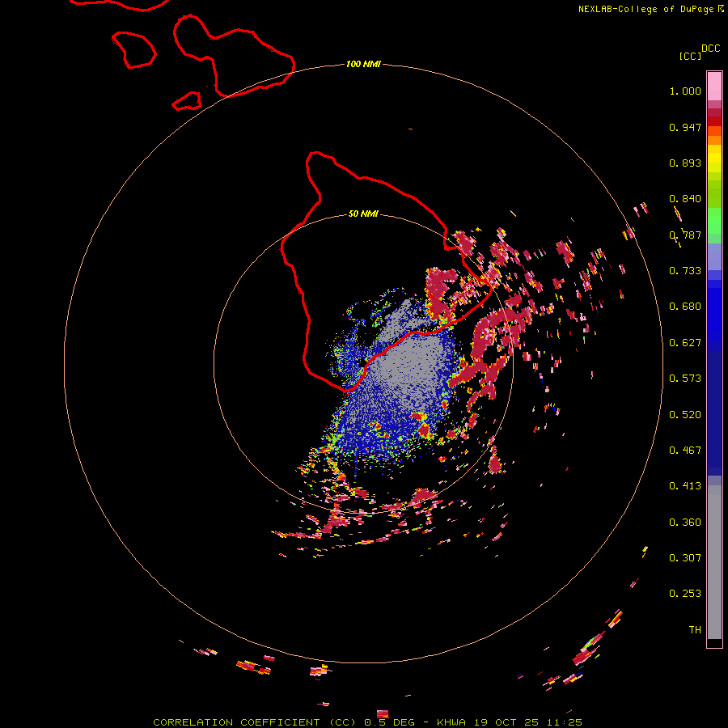Click the 100 NMI range ring label
The image size is (728, 728).
tap(363, 64)
